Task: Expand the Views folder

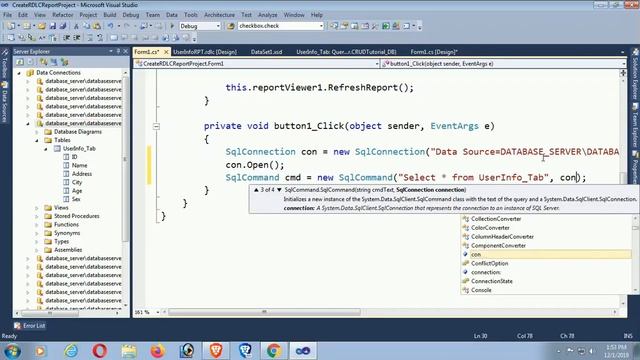Action: tap(37, 208)
